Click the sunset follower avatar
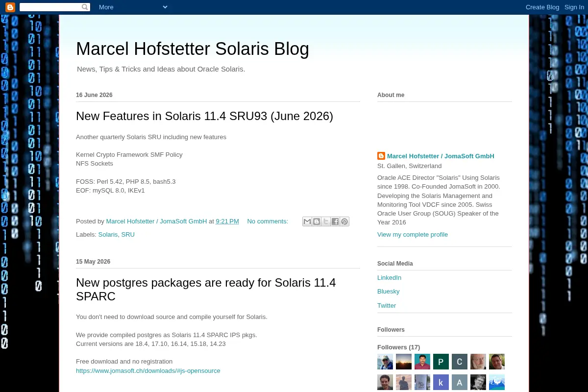This screenshot has width=588, height=392. point(404,362)
